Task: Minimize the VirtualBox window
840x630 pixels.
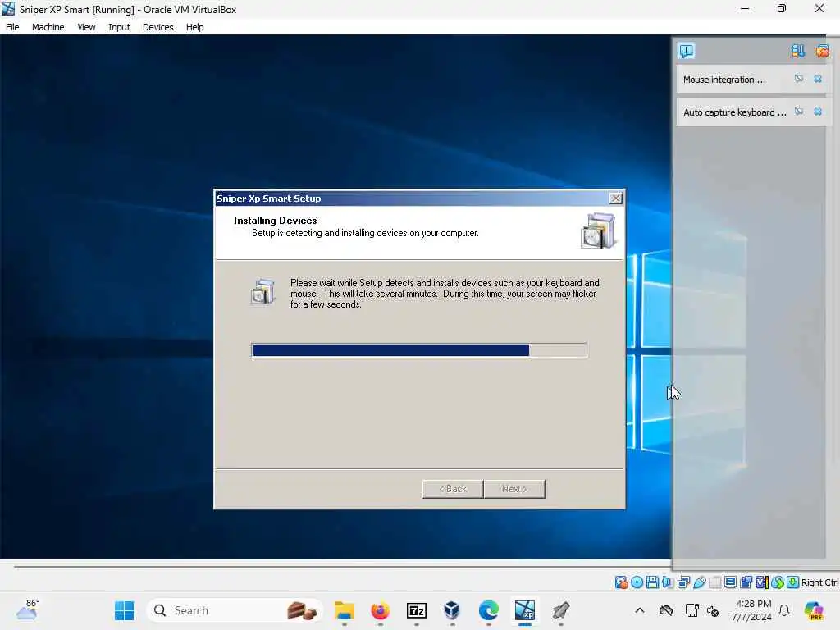Action: tap(745, 8)
